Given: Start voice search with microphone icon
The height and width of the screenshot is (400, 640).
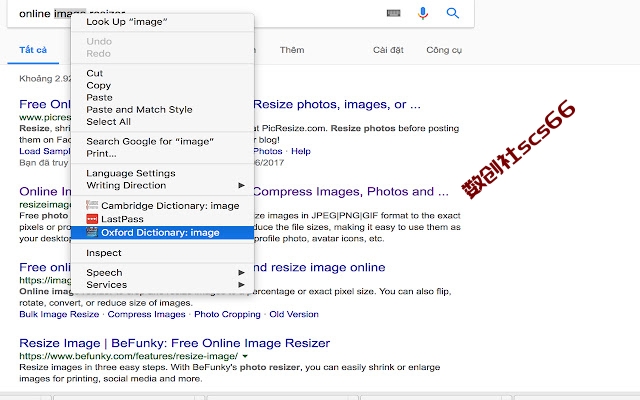Looking at the screenshot, I should (x=423, y=13).
